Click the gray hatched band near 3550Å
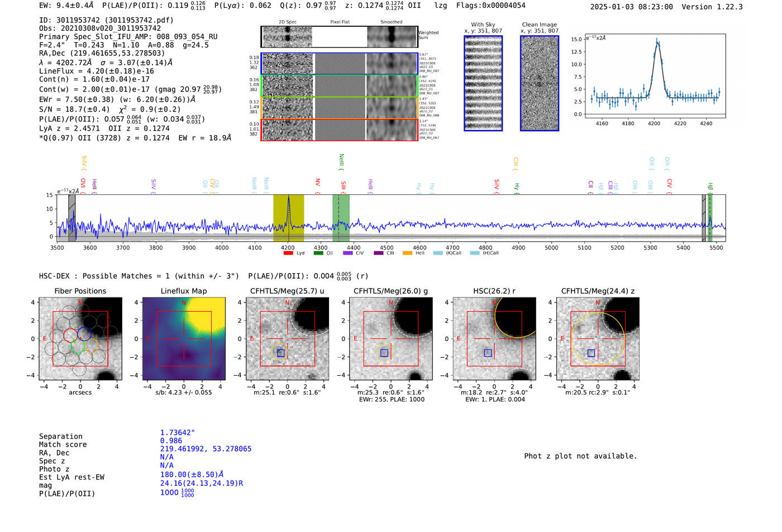Screen dimensions: 782x532 pyautogui.click(x=72, y=218)
